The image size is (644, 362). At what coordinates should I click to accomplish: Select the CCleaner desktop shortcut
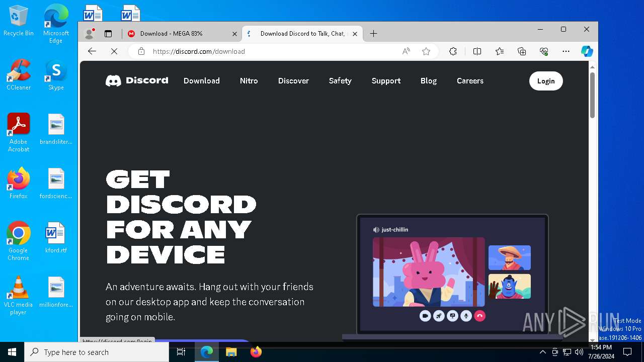(x=19, y=74)
